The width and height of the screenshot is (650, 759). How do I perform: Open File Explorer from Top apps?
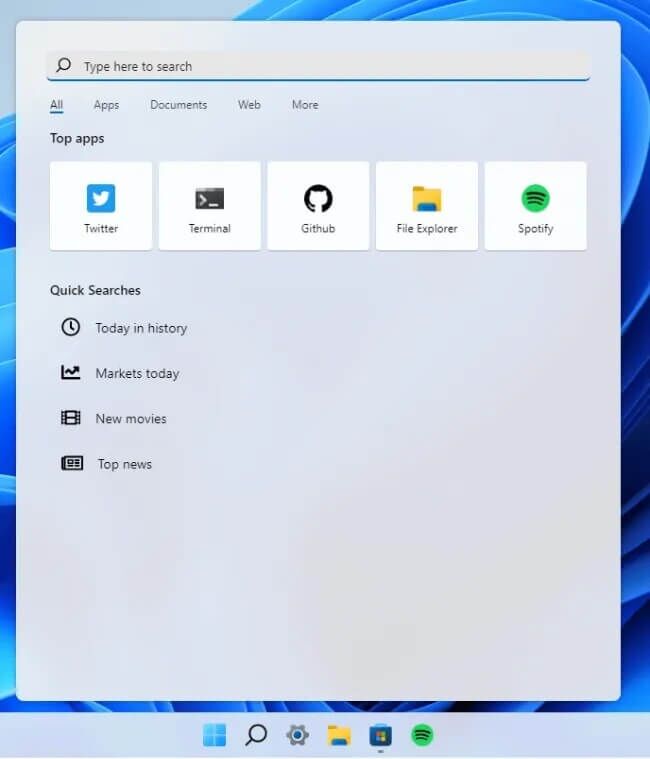point(427,206)
